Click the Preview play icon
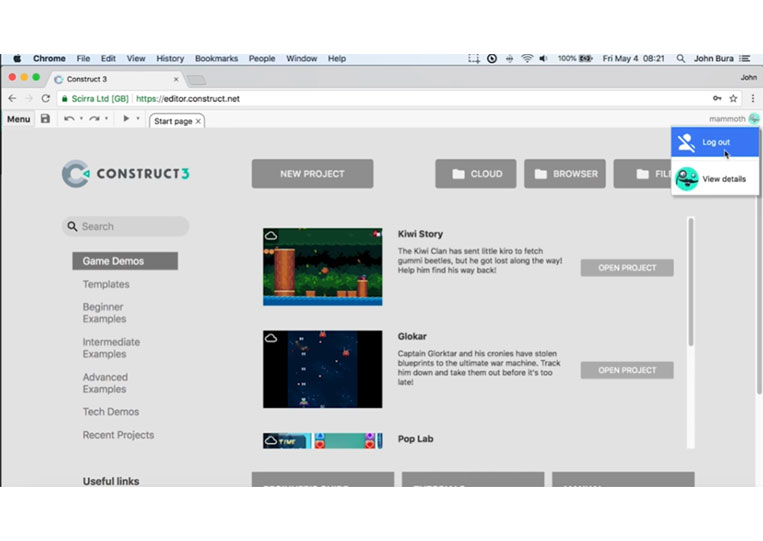Screen dimensions: 763x541 tap(126, 118)
